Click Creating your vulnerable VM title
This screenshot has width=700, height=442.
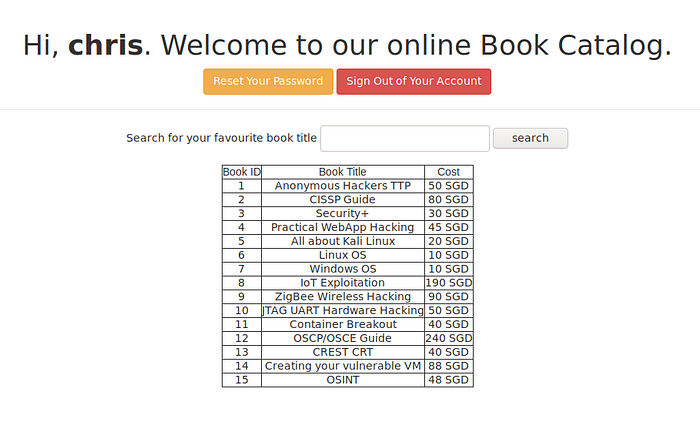coord(342,366)
